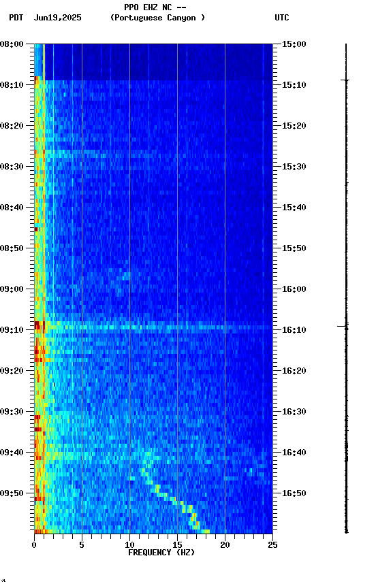
Task: Click the seismogram spike near 15:09
Action: (345, 80)
